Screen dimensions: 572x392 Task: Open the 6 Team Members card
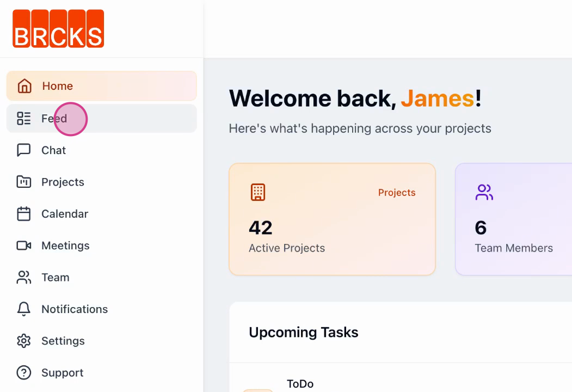click(514, 219)
